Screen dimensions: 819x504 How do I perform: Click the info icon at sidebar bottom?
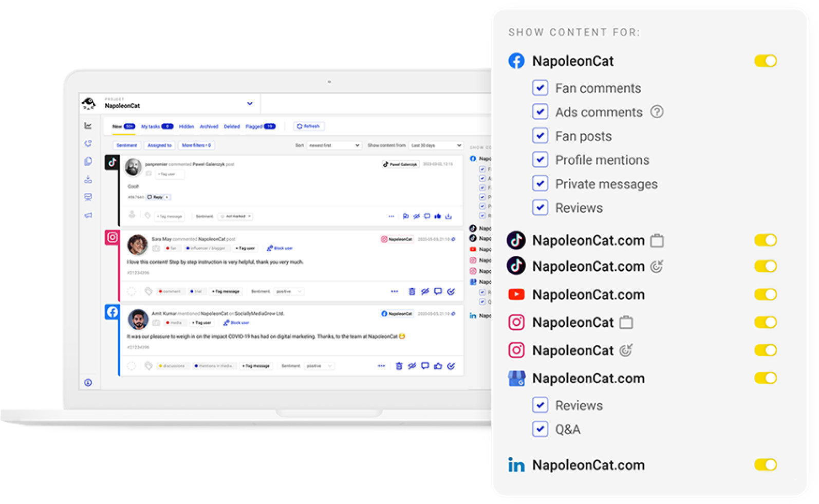click(88, 383)
